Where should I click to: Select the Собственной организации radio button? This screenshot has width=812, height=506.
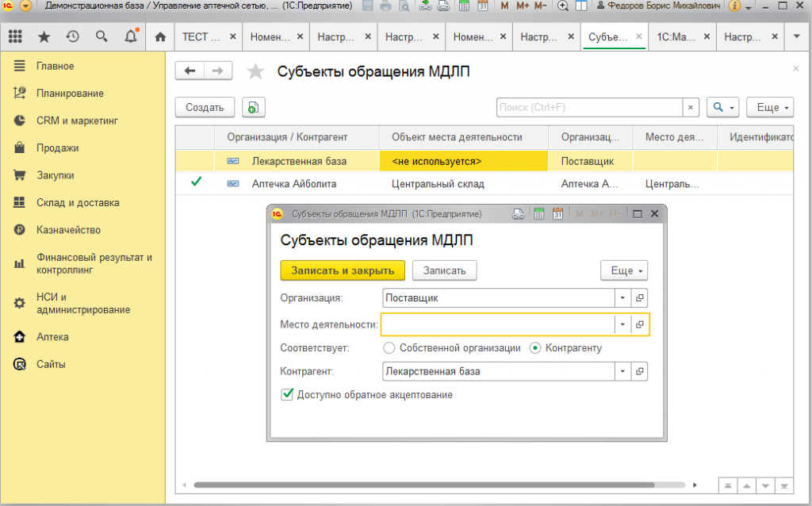[389, 348]
